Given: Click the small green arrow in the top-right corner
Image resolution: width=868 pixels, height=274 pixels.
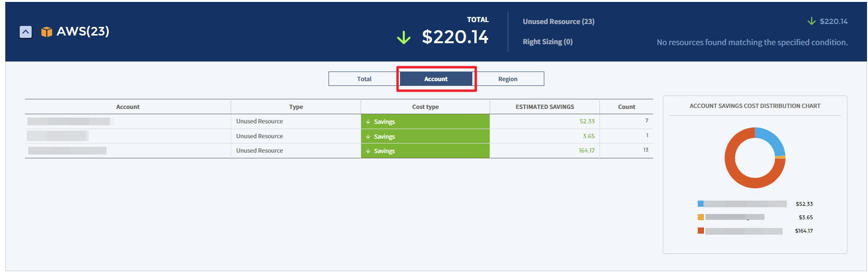Looking at the screenshot, I should [811, 21].
